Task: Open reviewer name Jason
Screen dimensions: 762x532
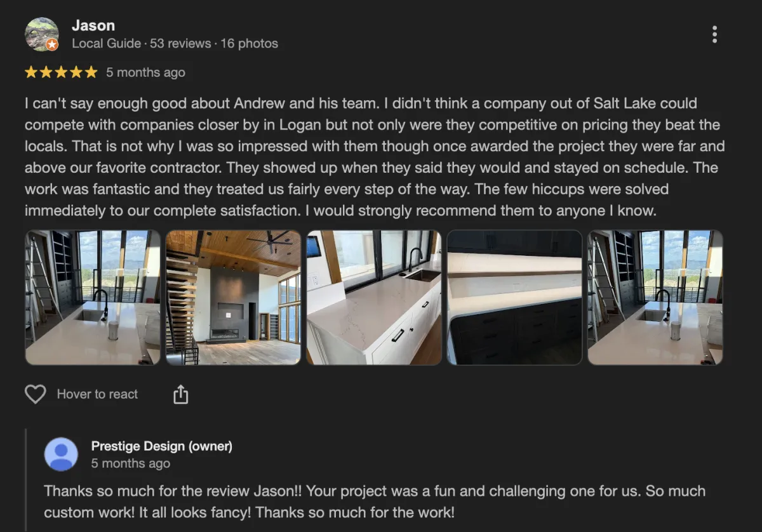Action: point(93,25)
